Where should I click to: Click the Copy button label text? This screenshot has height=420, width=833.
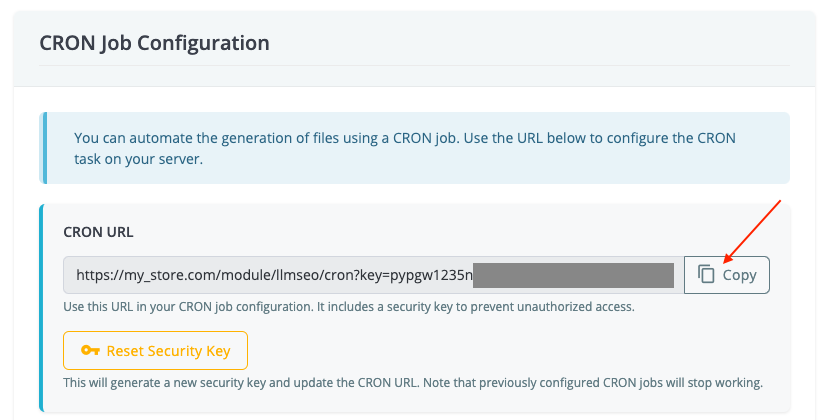(740, 276)
